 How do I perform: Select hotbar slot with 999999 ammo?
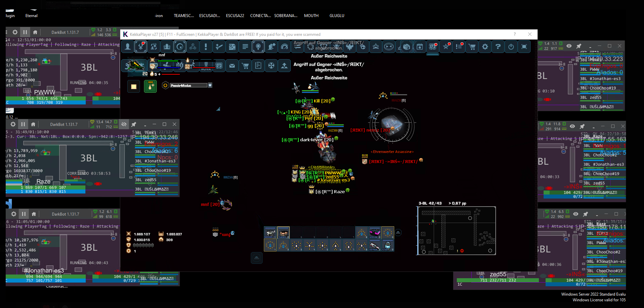coord(270,233)
